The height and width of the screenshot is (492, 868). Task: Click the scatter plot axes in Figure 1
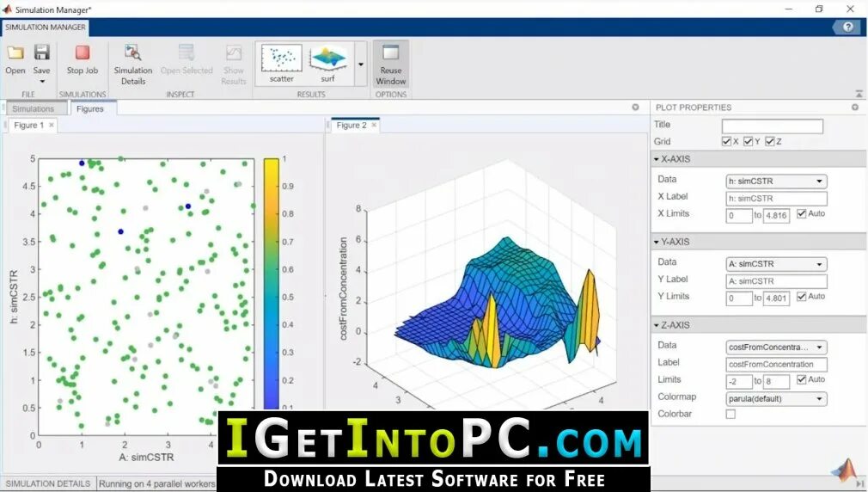tap(146, 297)
